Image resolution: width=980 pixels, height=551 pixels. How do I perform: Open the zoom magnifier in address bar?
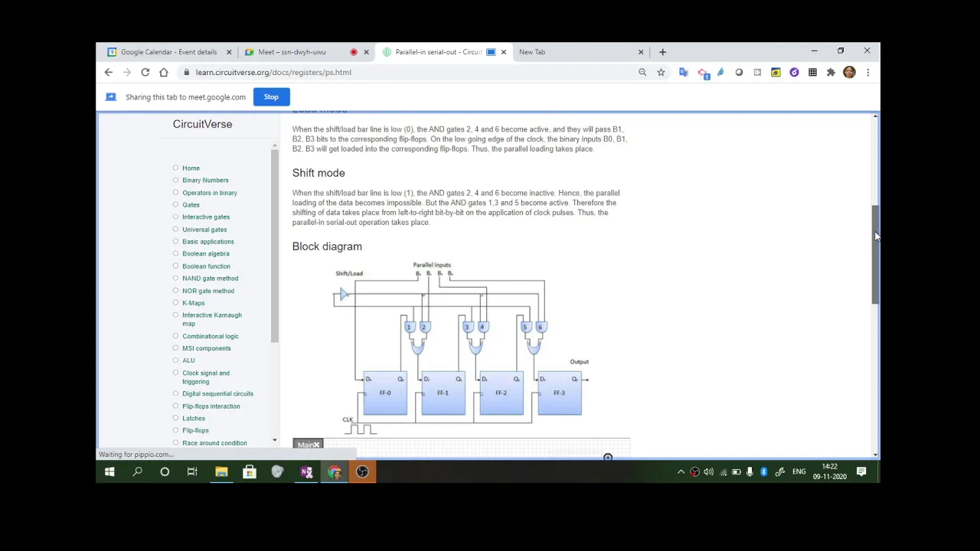pyautogui.click(x=642, y=72)
